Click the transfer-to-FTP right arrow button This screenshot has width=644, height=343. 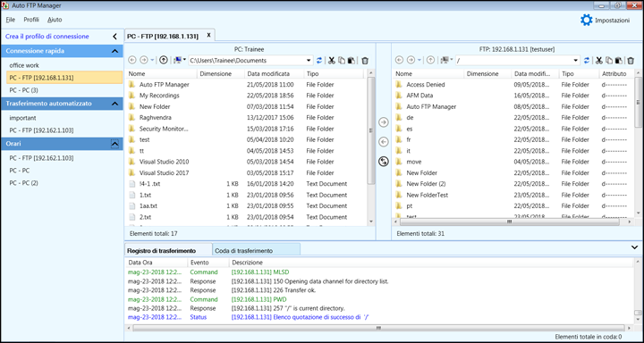point(383,122)
